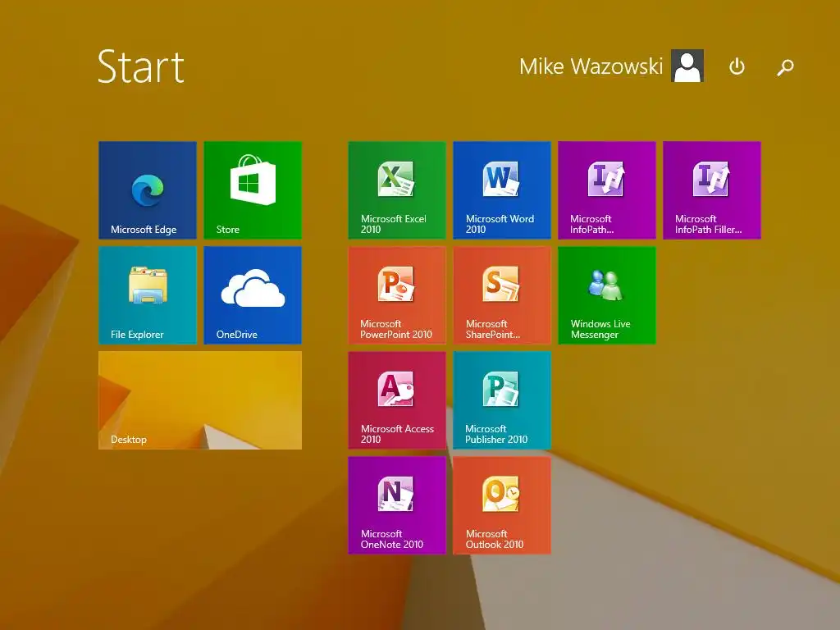This screenshot has width=840, height=630.
Task: Open the Microsoft Edge tile
Action: point(148,190)
